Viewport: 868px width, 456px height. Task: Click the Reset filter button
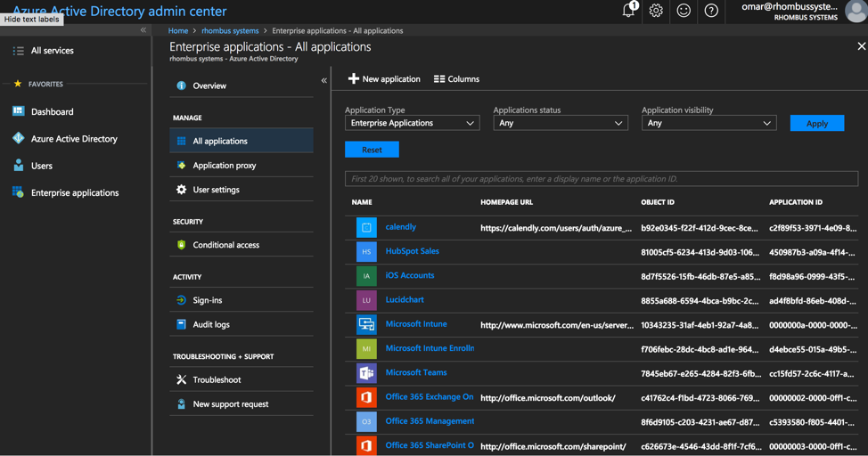point(372,150)
